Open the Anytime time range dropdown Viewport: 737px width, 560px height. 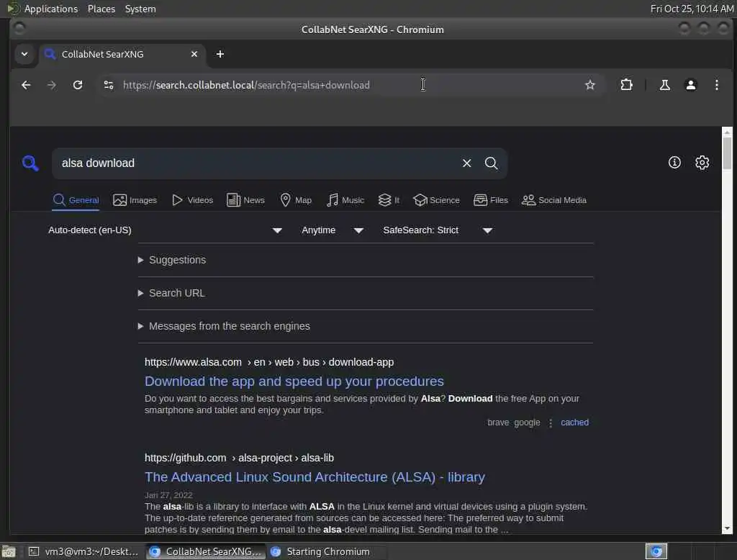333,230
